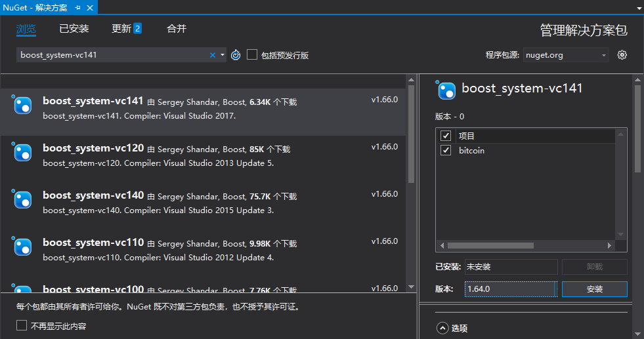644x339 pixels.
Task: Switch to the 已安装 tab
Action: (x=74, y=29)
